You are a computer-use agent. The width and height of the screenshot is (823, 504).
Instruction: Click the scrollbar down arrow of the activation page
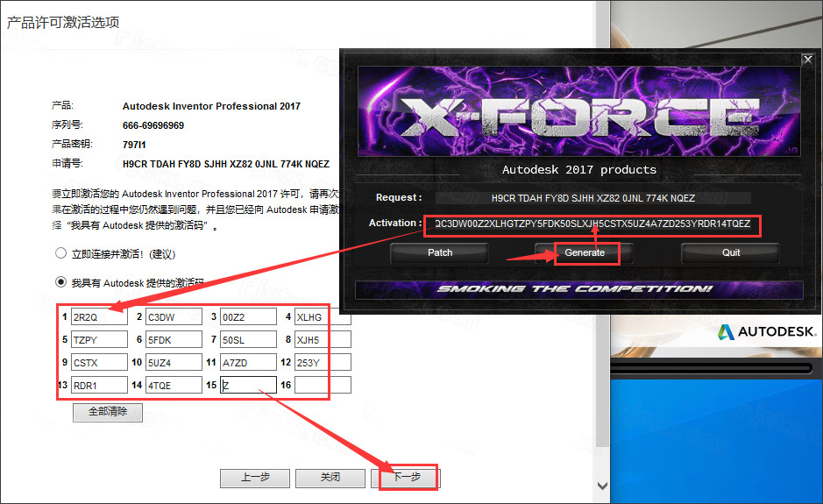coord(602,486)
